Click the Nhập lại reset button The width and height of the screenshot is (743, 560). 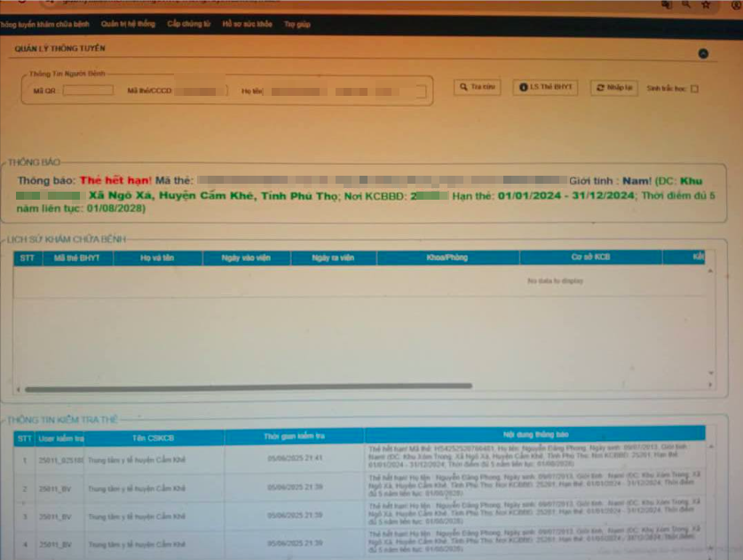pyautogui.click(x=614, y=88)
